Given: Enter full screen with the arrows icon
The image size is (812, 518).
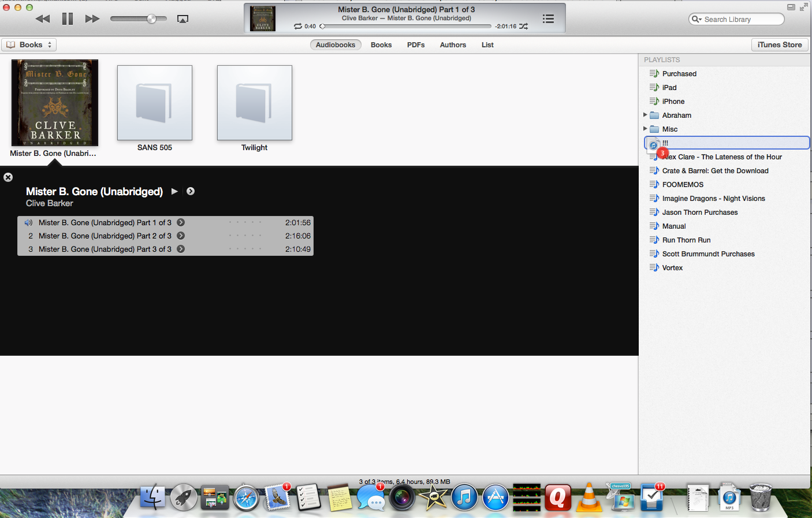Looking at the screenshot, I should (803, 7).
